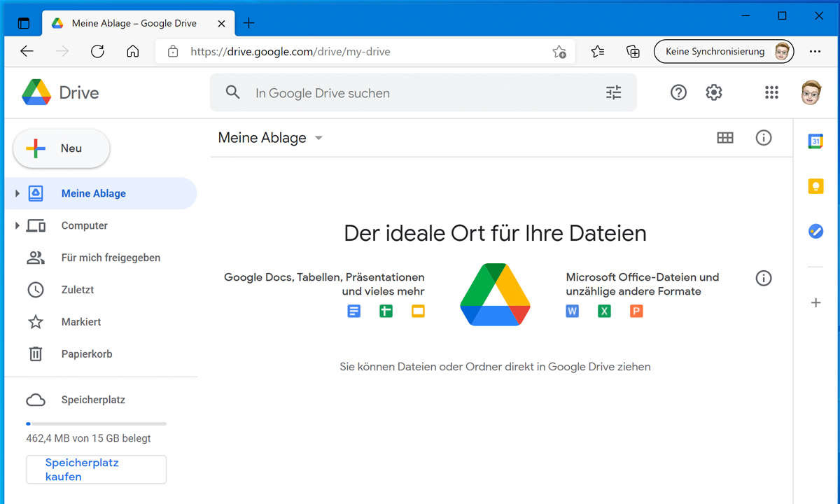Open the Favorites list icon
Image resolution: width=840 pixels, height=504 pixels.
pyautogui.click(x=597, y=51)
